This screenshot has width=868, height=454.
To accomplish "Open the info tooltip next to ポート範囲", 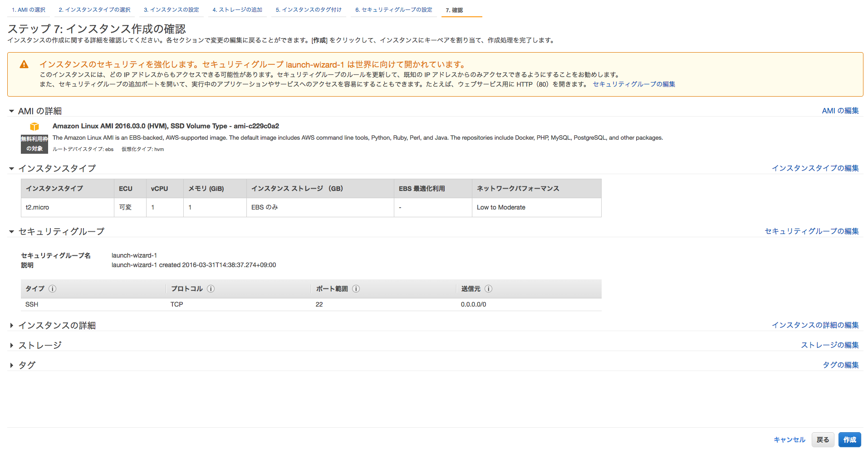I will click(x=356, y=288).
